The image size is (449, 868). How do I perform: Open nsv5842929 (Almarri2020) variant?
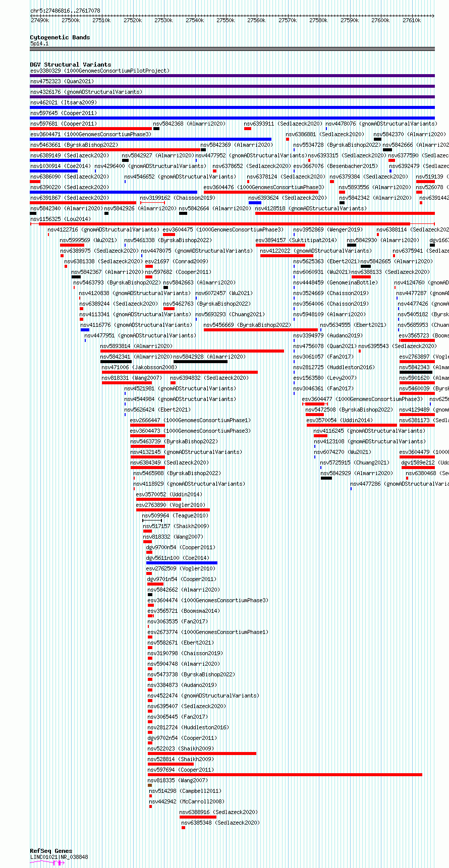tap(357, 473)
